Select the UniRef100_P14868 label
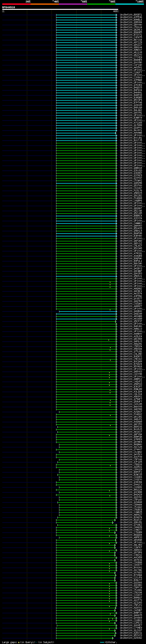The image size is (146, 644). pyautogui.click(x=131, y=198)
